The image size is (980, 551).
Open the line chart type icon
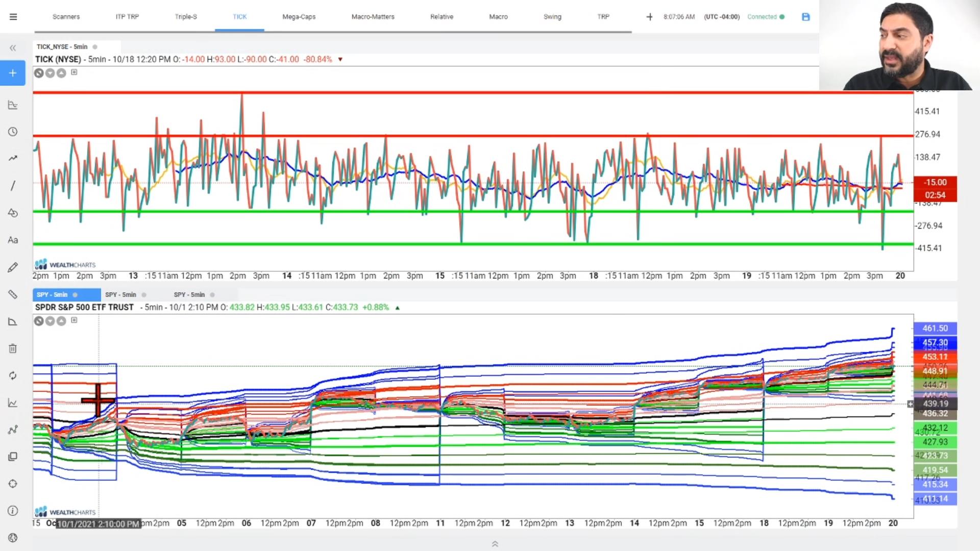[x=13, y=403]
